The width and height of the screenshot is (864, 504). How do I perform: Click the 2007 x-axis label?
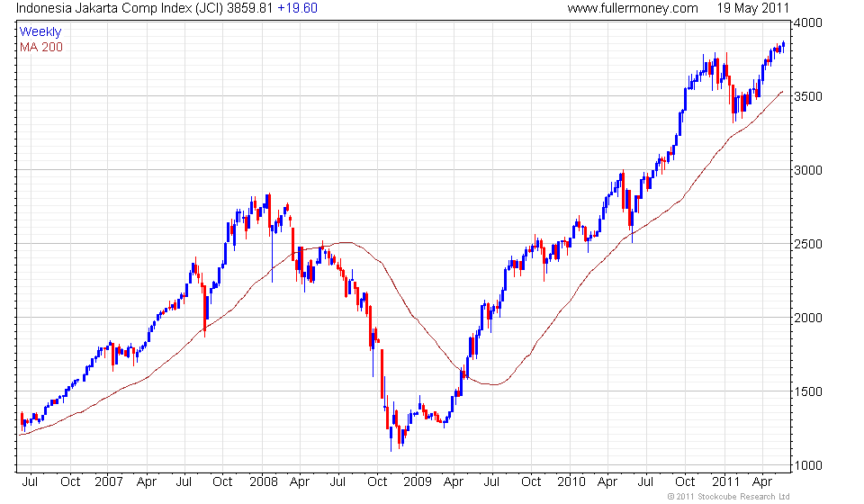coord(109,482)
